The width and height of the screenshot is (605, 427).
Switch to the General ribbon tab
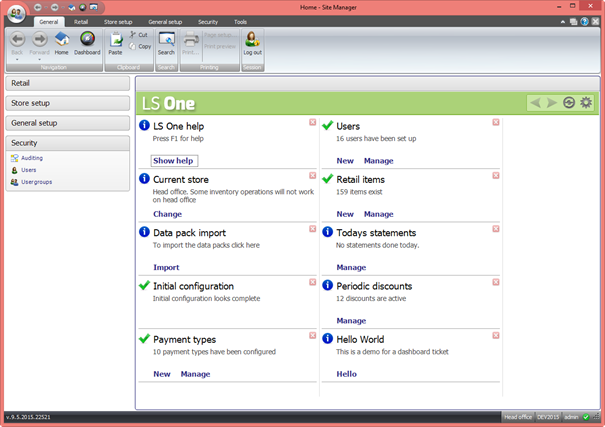click(49, 22)
